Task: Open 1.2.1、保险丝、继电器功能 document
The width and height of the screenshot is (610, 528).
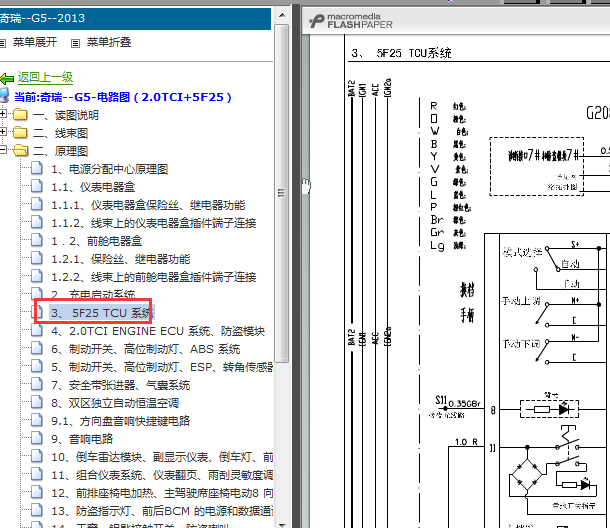Action: [121, 259]
